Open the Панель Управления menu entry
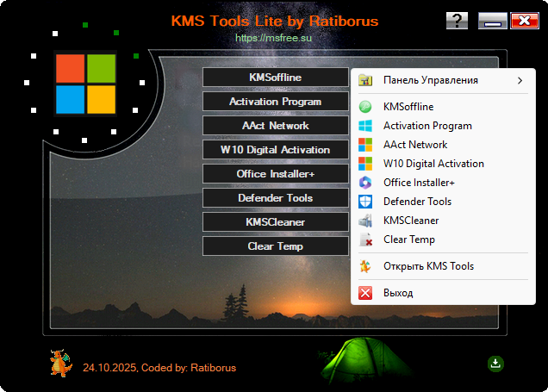548x392 pixels. [443, 80]
